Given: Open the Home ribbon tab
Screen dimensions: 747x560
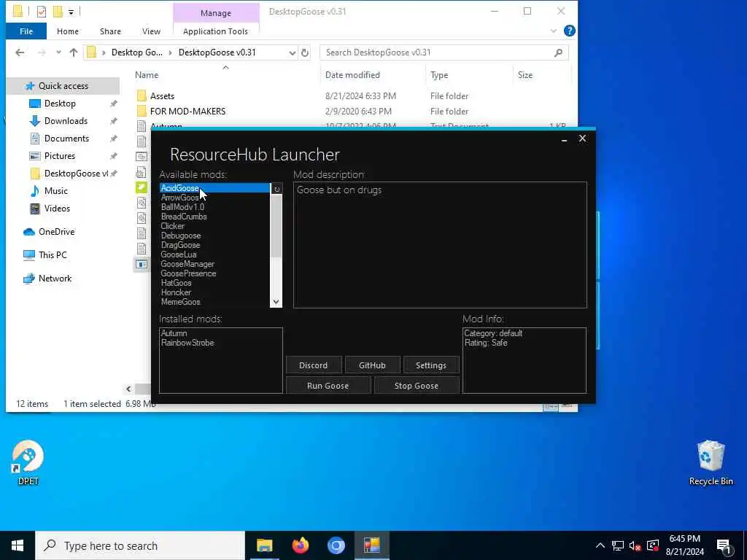Looking at the screenshot, I should coord(68,31).
